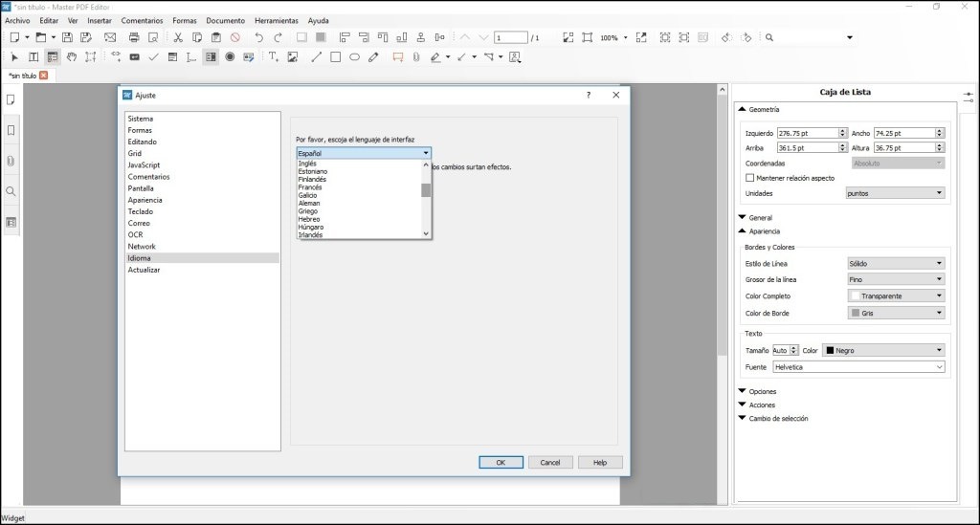
Task: Open the Grosor de la línea dropdown
Action: coord(896,279)
